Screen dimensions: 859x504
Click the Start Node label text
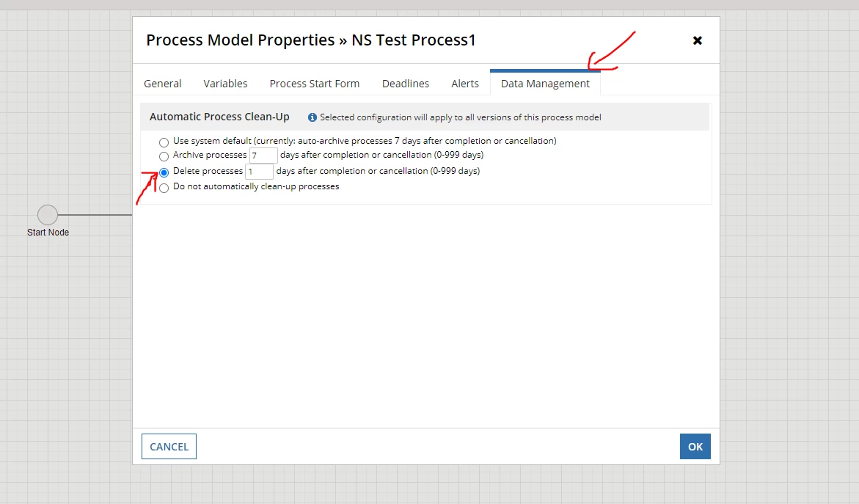tap(48, 233)
